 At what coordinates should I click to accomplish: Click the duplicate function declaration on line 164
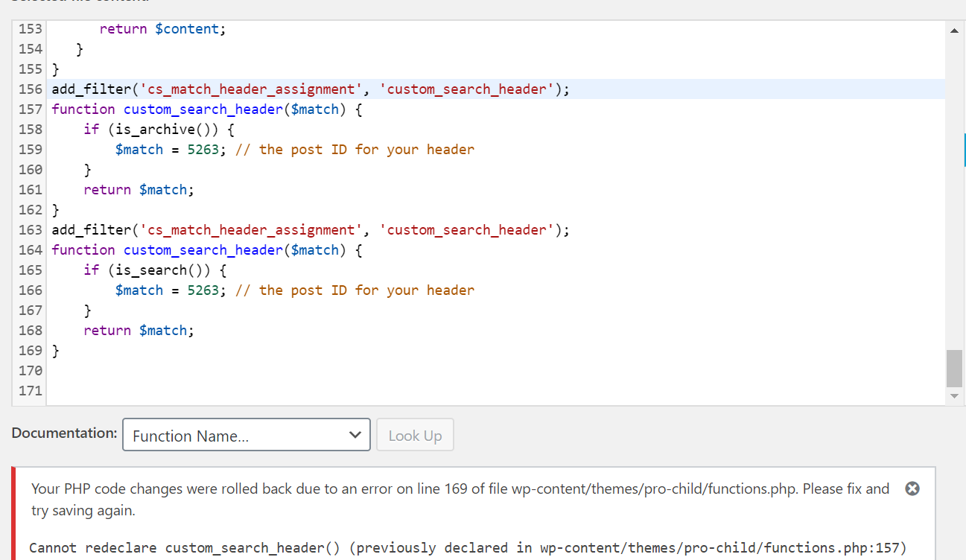(206, 250)
